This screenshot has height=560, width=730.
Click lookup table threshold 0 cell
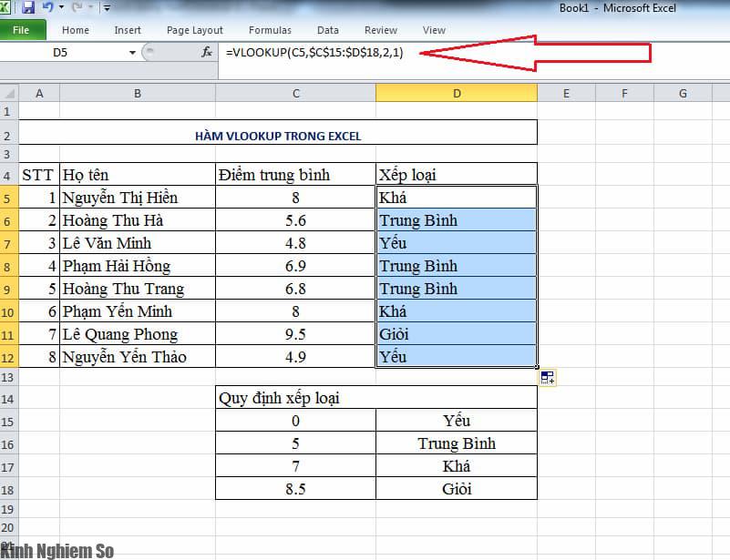pyautogui.click(x=295, y=421)
